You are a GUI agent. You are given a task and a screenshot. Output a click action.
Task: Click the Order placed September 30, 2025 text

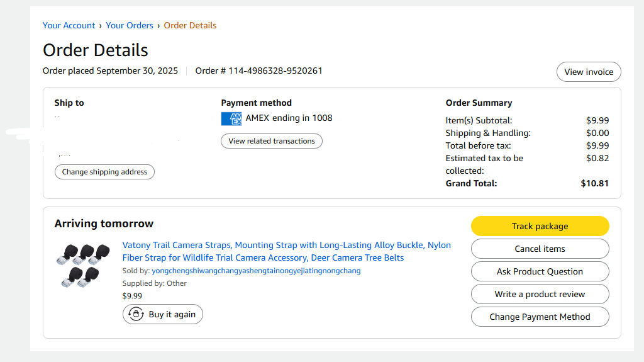pyautogui.click(x=110, y=71)
